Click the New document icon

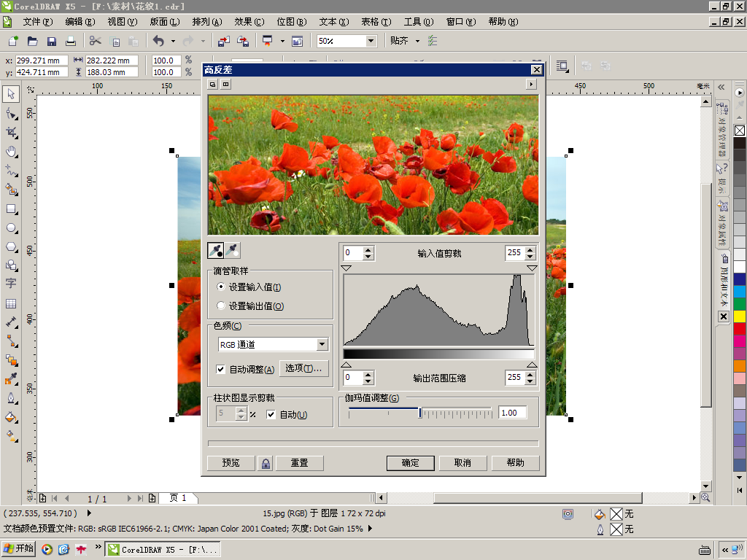point(13,41)
